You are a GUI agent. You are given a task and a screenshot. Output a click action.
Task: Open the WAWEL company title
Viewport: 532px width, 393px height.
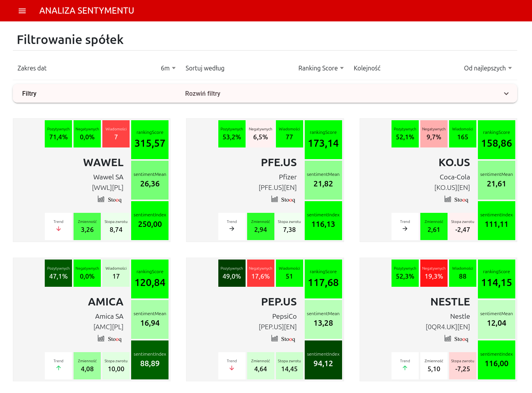click(103, 163)
